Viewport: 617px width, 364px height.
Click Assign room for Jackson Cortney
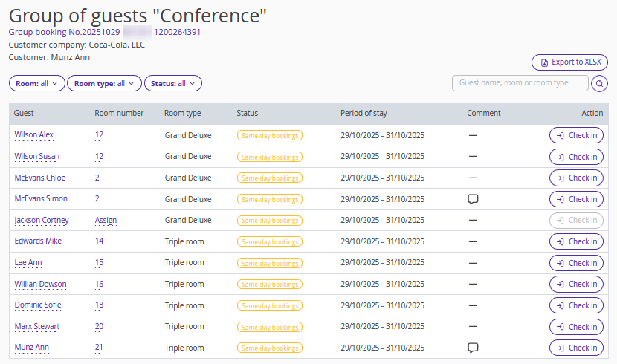click(x=106, y=221)
